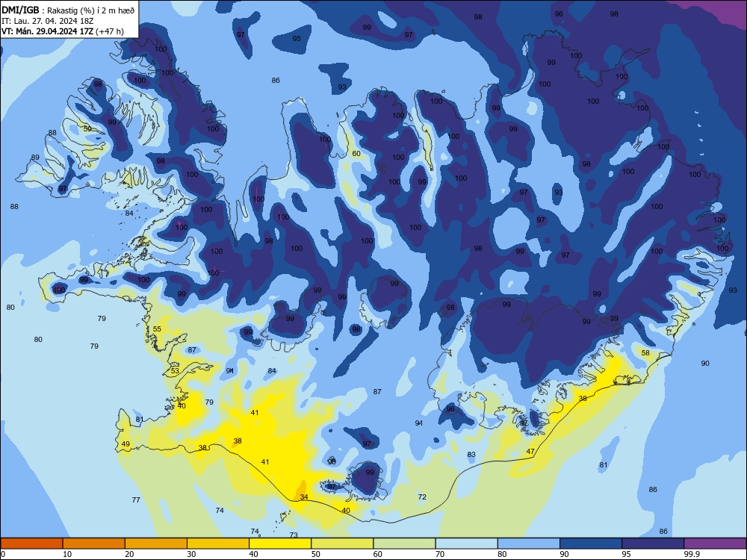Click the humidity value 53 on the map
747x560 pixels.
pos(175,370)
